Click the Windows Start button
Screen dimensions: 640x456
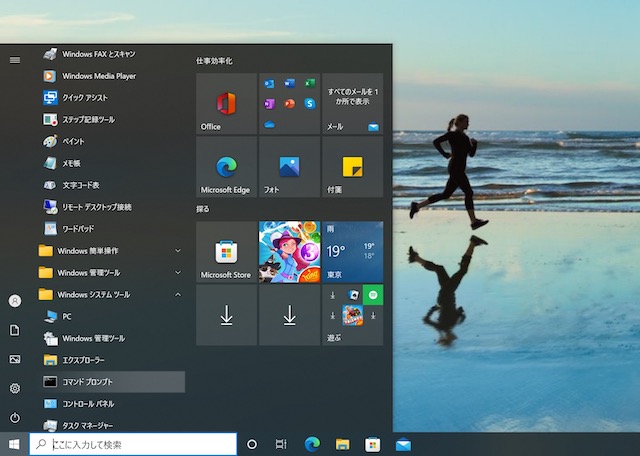[14, 444]
